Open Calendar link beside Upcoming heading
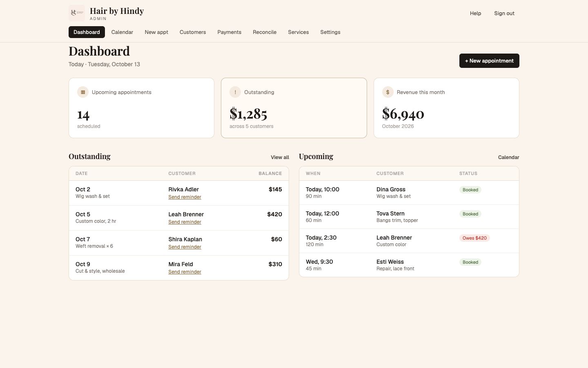Image resolution: width=588 pixels, height=368 pixels. click(508, 157)
